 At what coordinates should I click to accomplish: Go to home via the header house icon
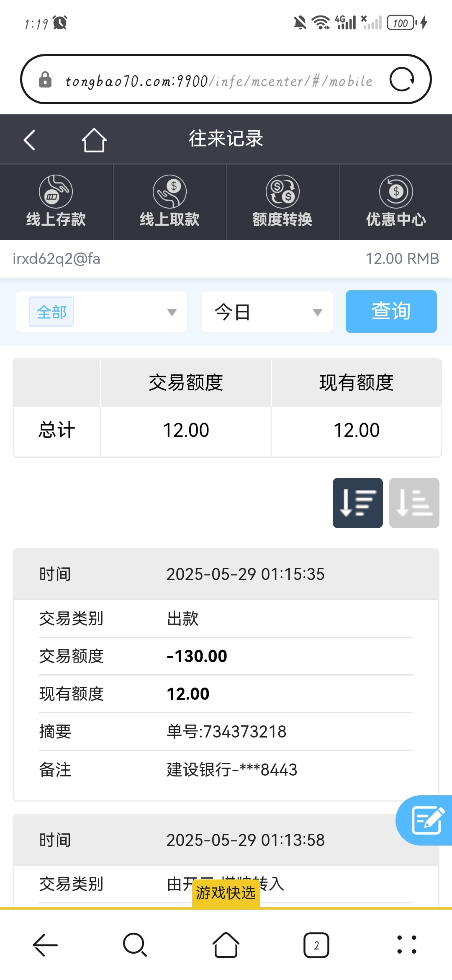pos(94,140)
